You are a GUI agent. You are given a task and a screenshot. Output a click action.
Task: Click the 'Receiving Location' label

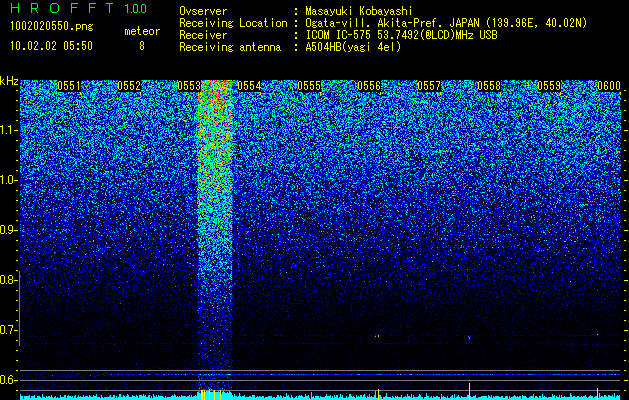[x=233, y=23]
